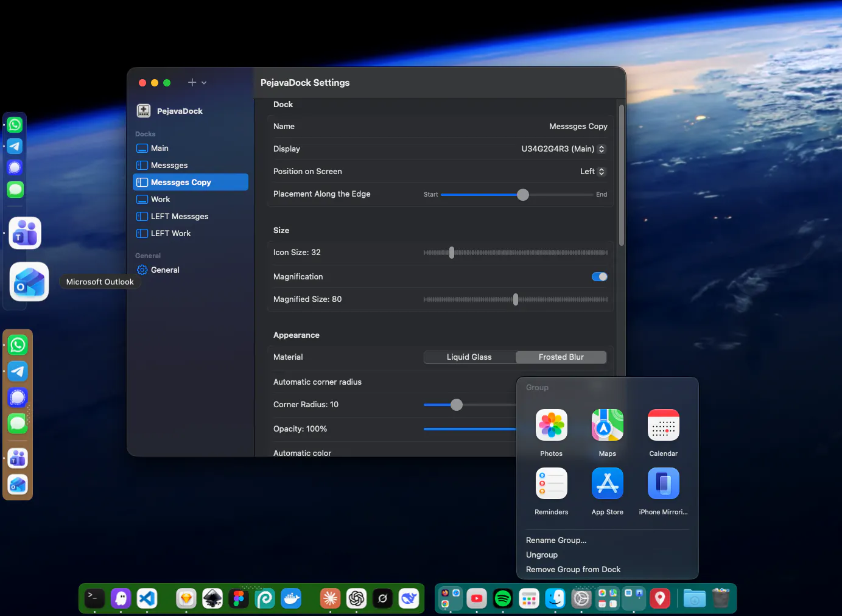Launch Inkscape from the green dock
The width and height of the screenshot is (842, 616).
pyautogui.click(x=212, y=599)
